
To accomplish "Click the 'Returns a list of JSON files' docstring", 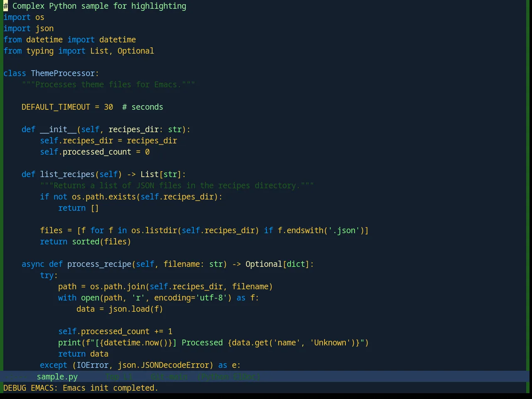I will tap(177, 186).
